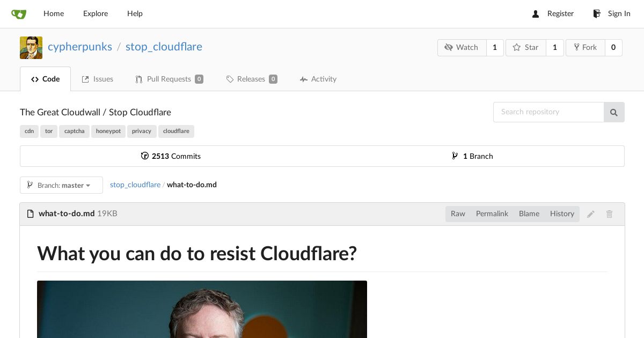Screen dimensions: 644x338
Task: Star the stop_cloudflare repository
Action: [526, 48]
